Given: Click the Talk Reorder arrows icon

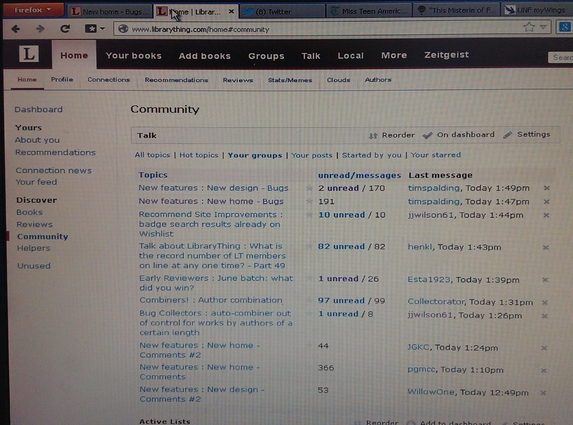Looking at the screenshot, I should (x=373, y=136).
